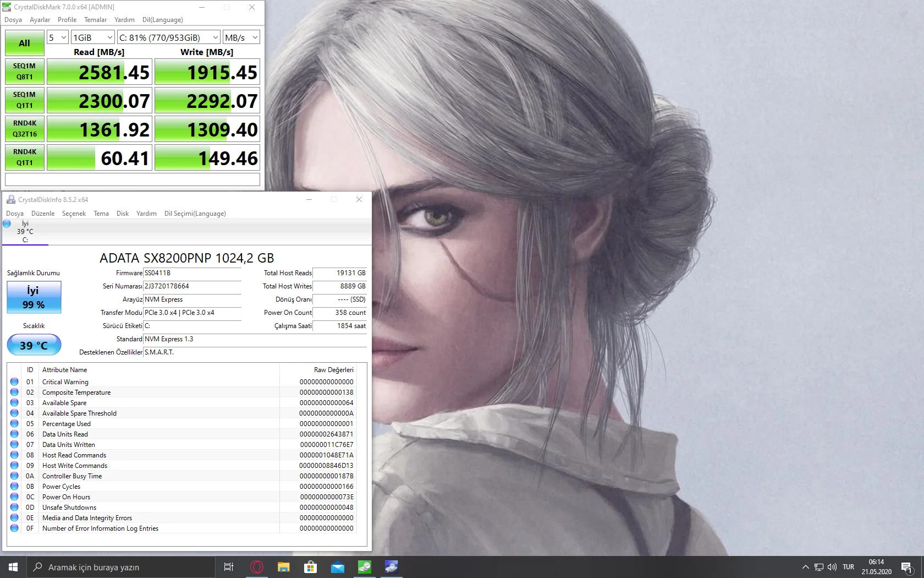Select the CrystalDiskInfo taskbar icon
924x578 pixels.
tap(392, 567)
